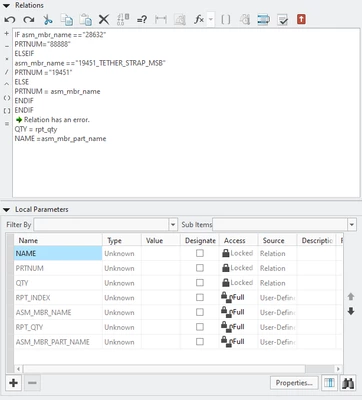Viewport: 362px width, 400px height.
Task: Click the insert function fx icon
Action: (x=199, y=20)
